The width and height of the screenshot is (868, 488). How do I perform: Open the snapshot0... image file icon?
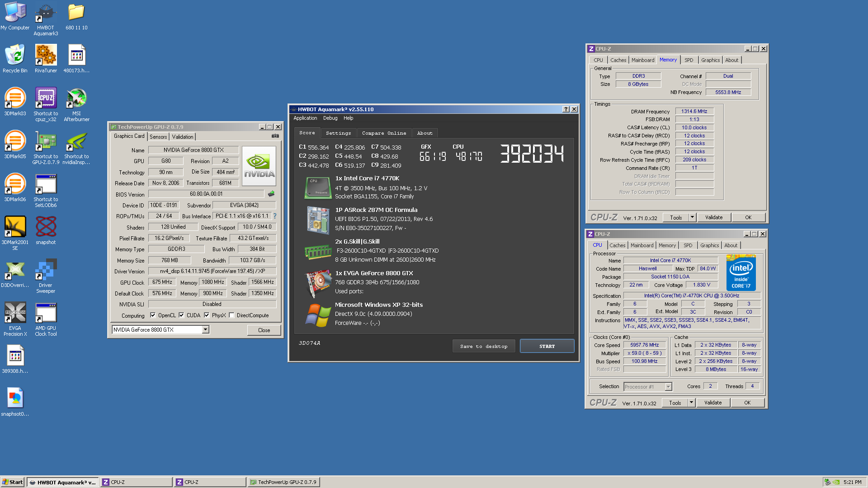[x=15, y=402]
